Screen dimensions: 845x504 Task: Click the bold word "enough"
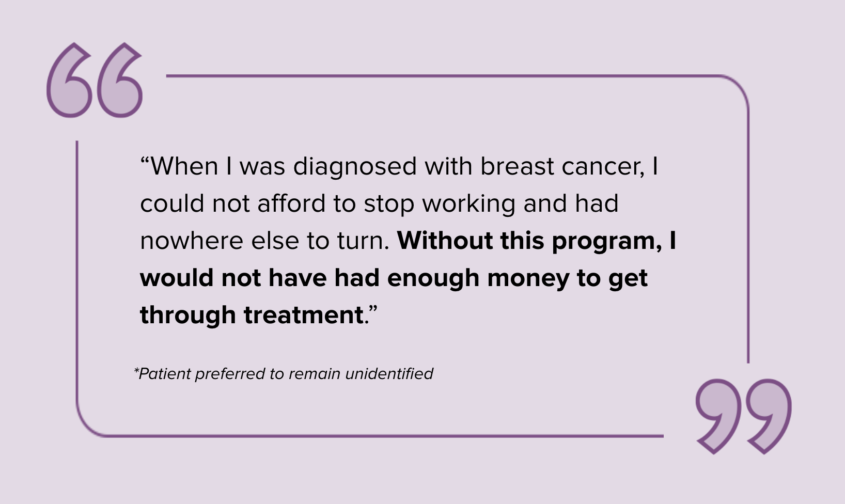click(x=433, y=279)
